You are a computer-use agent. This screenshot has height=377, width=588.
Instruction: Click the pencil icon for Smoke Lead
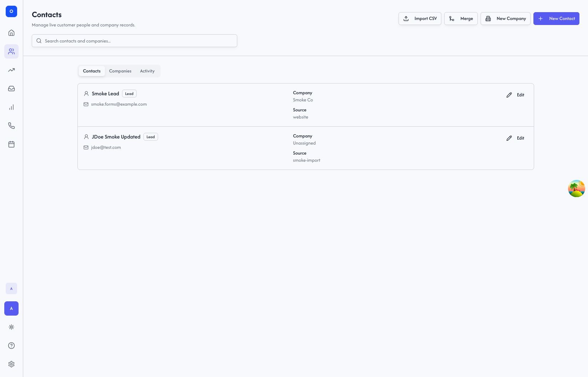click(x=509, y=95)
